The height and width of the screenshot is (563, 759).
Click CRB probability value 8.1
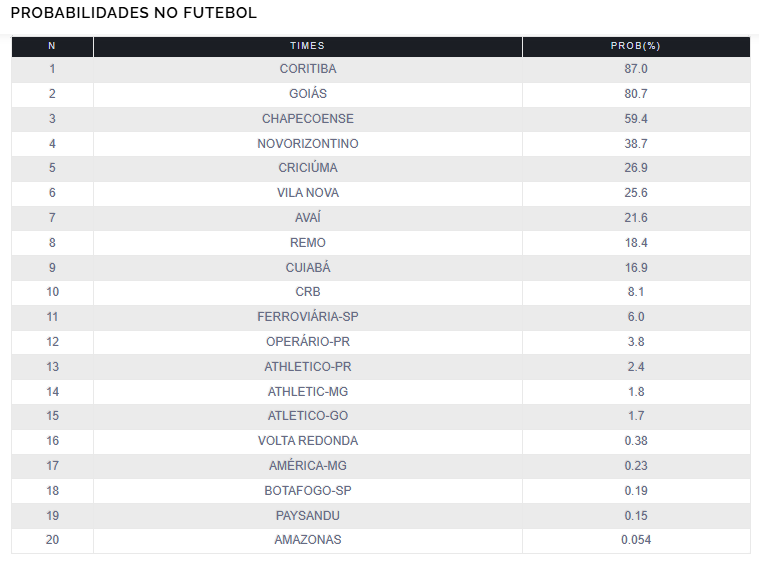[x=636, y=292]
